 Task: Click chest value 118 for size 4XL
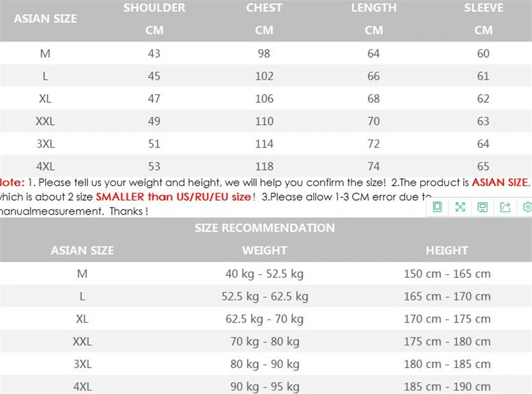click(x=264, y=167)
